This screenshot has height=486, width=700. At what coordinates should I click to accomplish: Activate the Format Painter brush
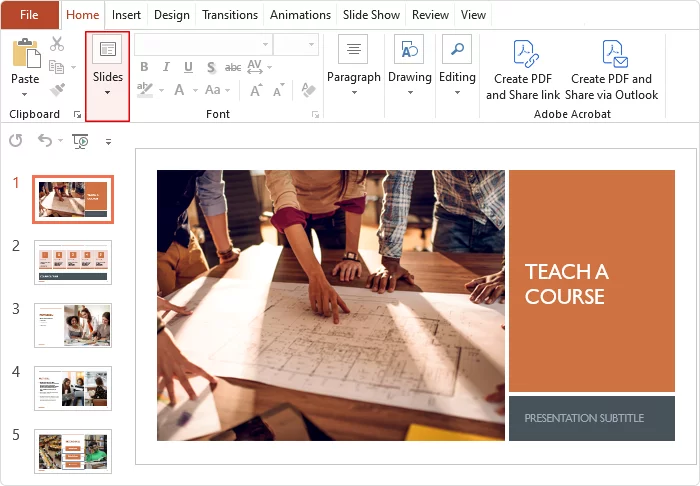point(57,89)
